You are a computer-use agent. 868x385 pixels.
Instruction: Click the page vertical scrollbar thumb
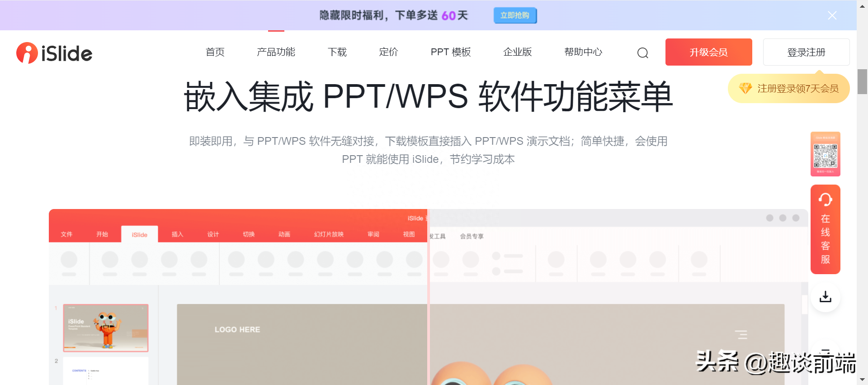862,81
